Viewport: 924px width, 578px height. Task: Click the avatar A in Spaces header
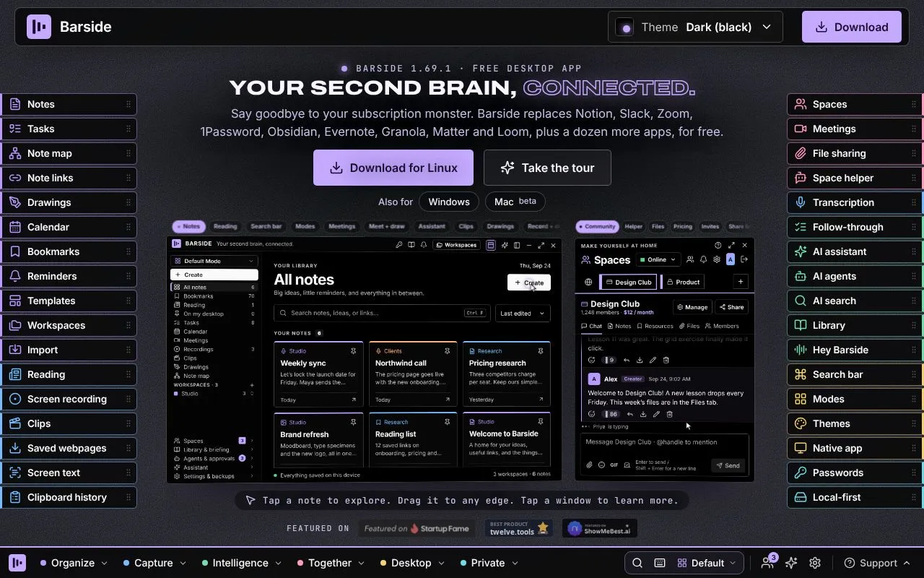point(731,259)
